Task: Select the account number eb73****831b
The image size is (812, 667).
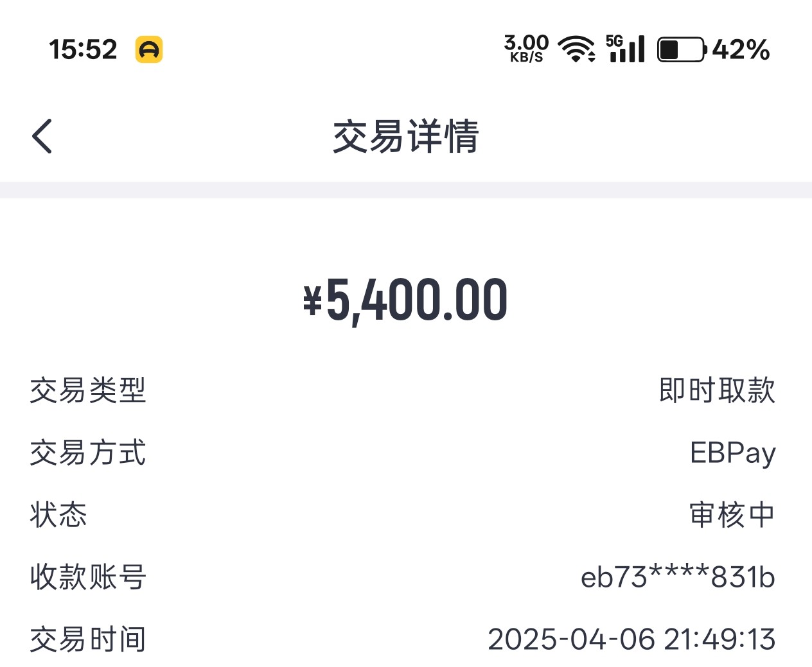Action: point(678,577)
